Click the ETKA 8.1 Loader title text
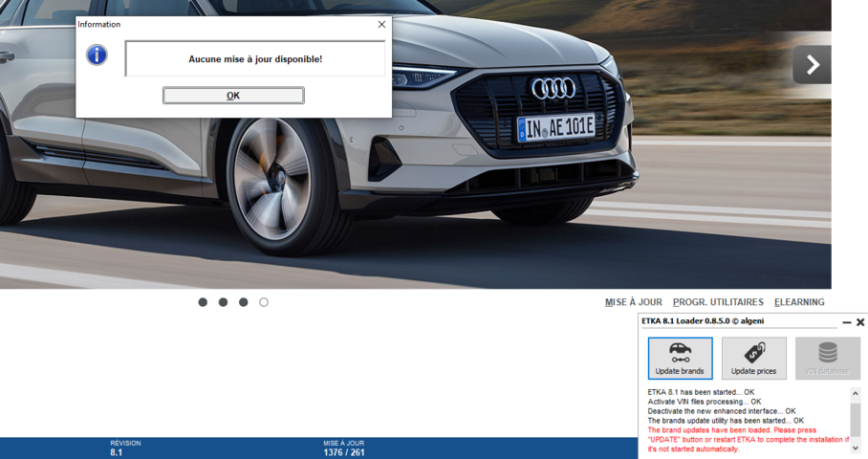This screenshot has height=459, width=868. pos(703,321)
